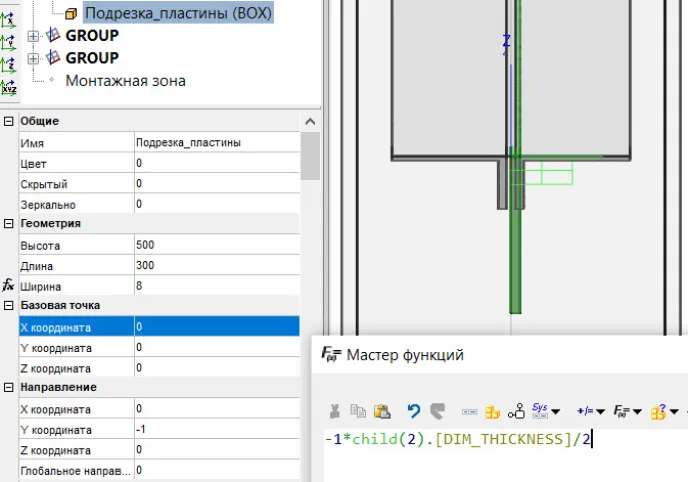The image size is (688, 482).
Task: Open the +/= operators dropdown
Action: (591, 411)
